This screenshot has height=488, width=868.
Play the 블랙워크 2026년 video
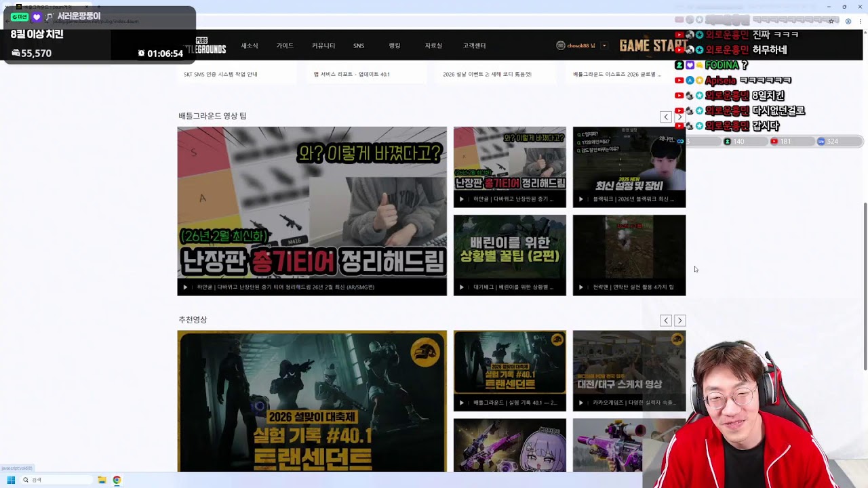[x=581, y=199]
